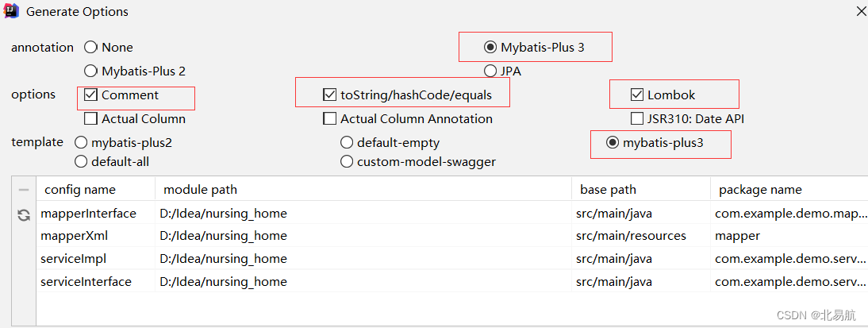Enable the JSR310: Date API checkbox
This screenshot has width=868, height=328.
(x=636, y=119)
